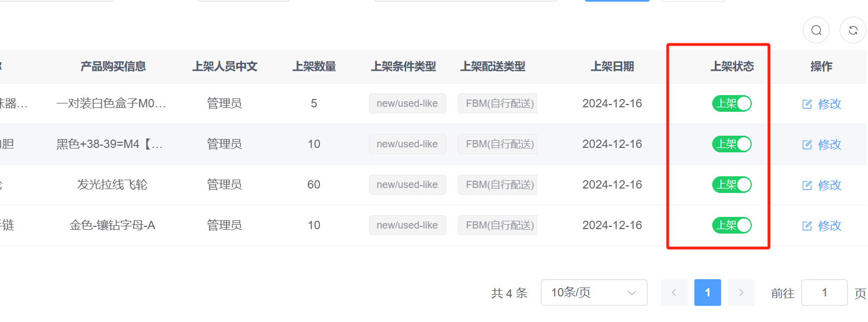
Task: Click the 前往 page number input field
Action: coord(824,293)
